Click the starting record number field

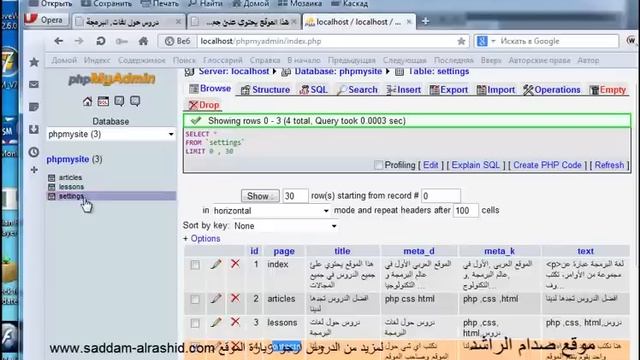coord(441,196)
